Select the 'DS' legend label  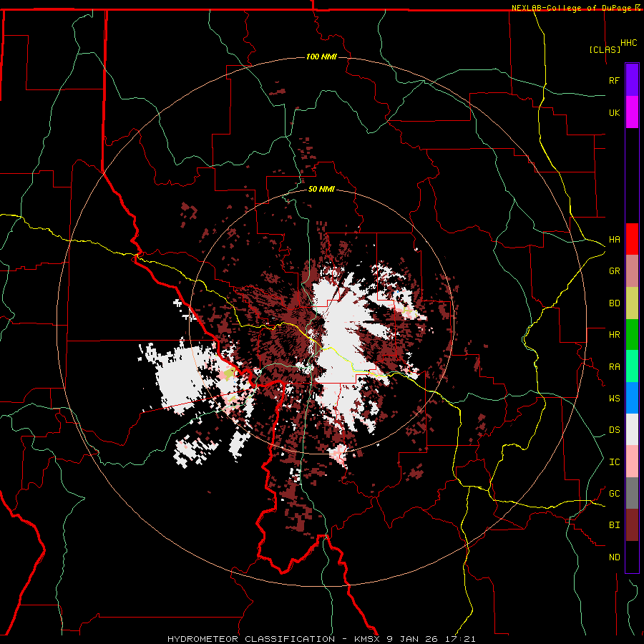click(x=614, y=430)
